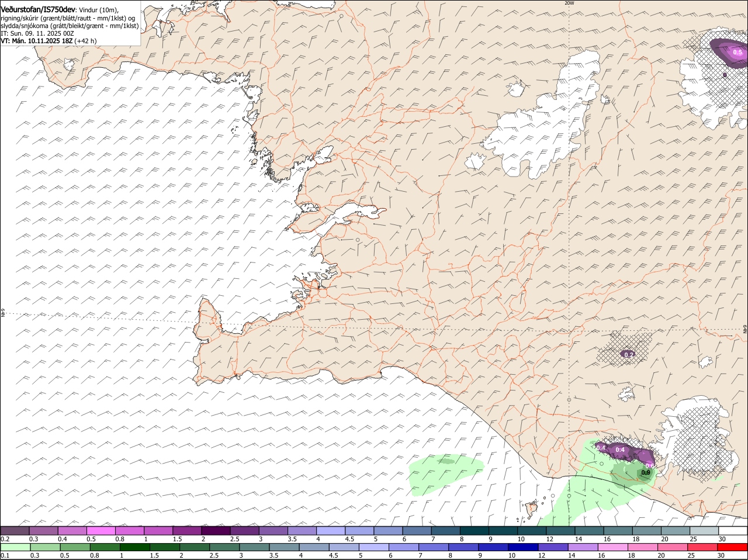Click the 20W meridian label
This screenshot has width=748, height=560.
click(x=569, y=3)
